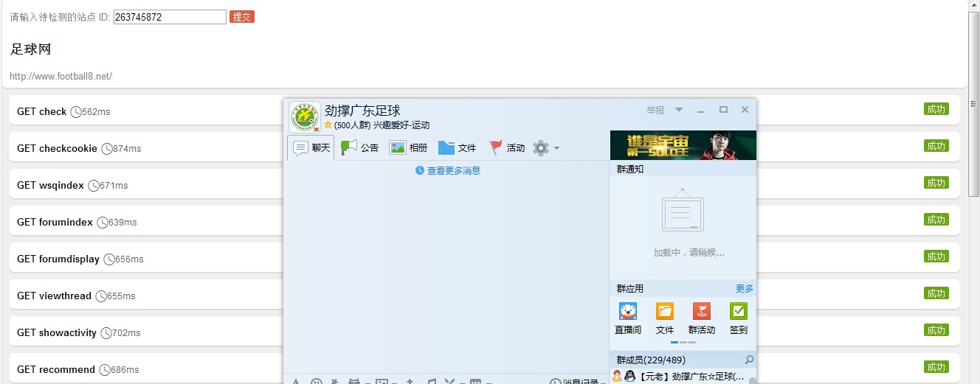This screenshot has height=384, width=980.
Task: Click 成功 badge in GET check row
Action: 936,109
